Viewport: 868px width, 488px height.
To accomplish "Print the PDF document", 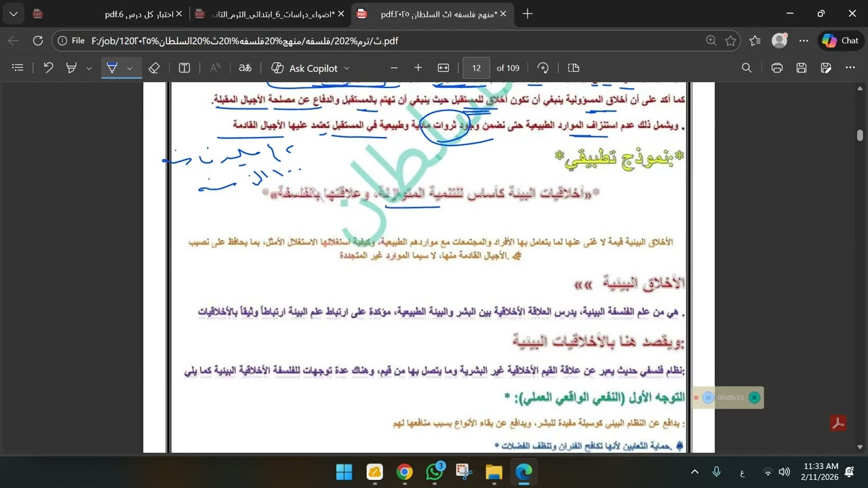I will coord(777,68).
